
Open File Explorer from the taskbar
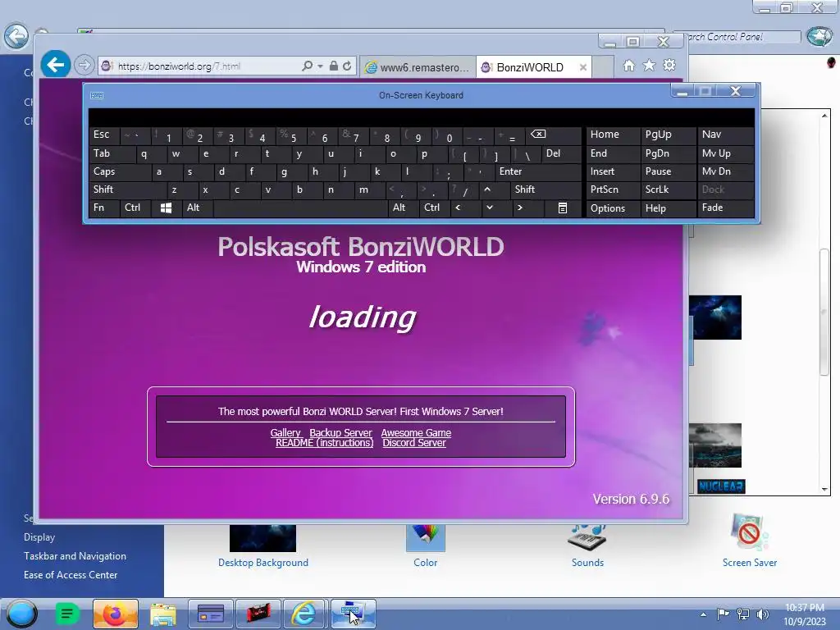(163, 614)
